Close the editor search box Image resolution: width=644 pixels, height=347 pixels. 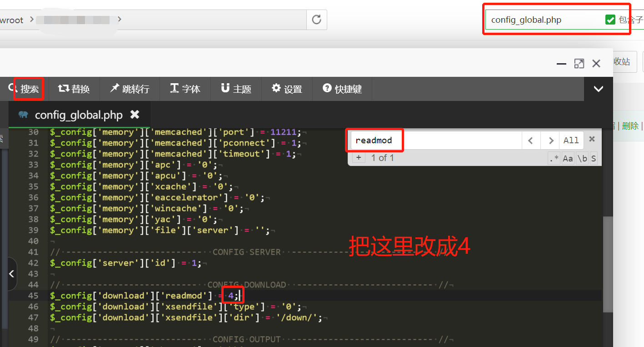coord(592,139)
